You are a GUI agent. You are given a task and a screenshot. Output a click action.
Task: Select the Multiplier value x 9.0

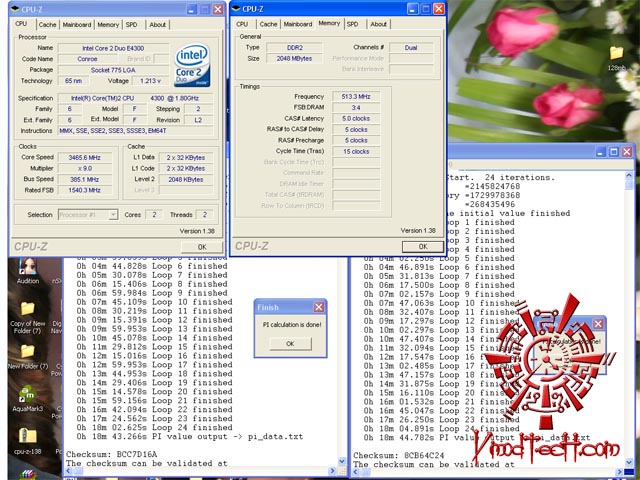85,168
